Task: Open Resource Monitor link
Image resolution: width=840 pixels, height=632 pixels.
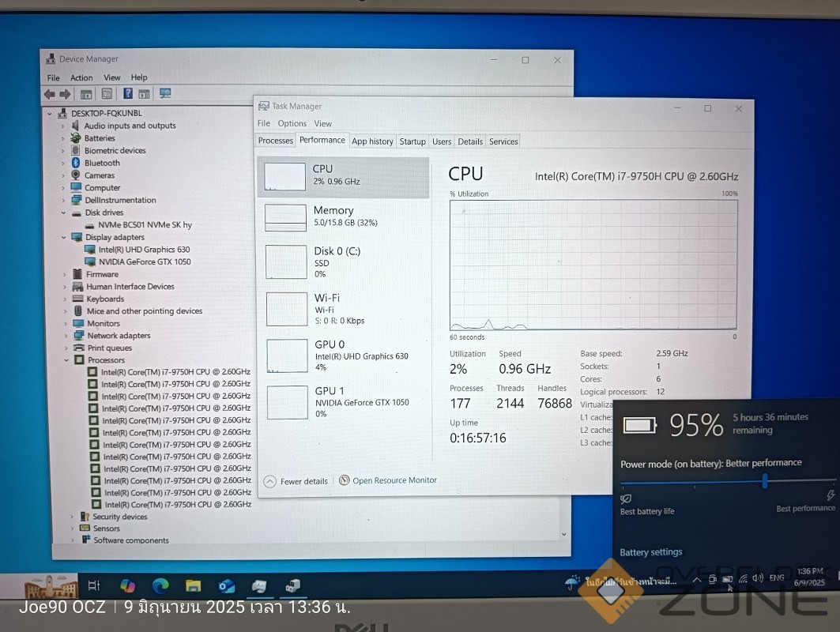Action: (x=389, y=480)
